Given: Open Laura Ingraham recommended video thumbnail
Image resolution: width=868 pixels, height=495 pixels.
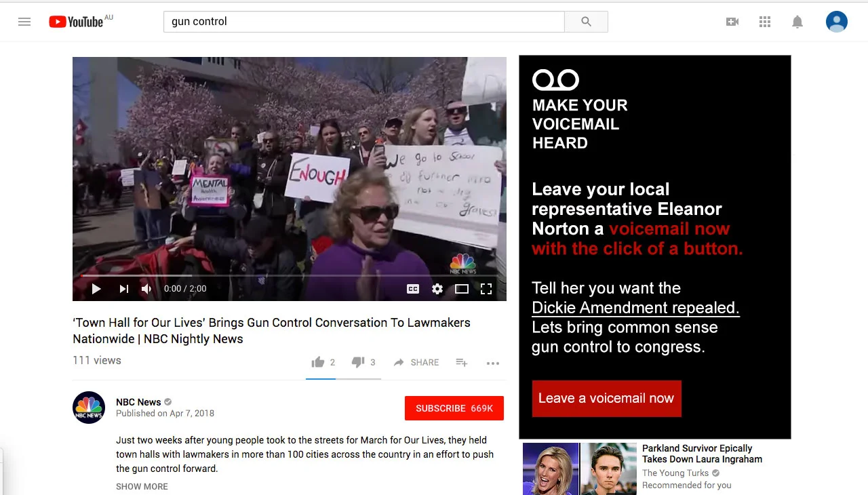Looking at the screenshot, I should coord(580,469).
